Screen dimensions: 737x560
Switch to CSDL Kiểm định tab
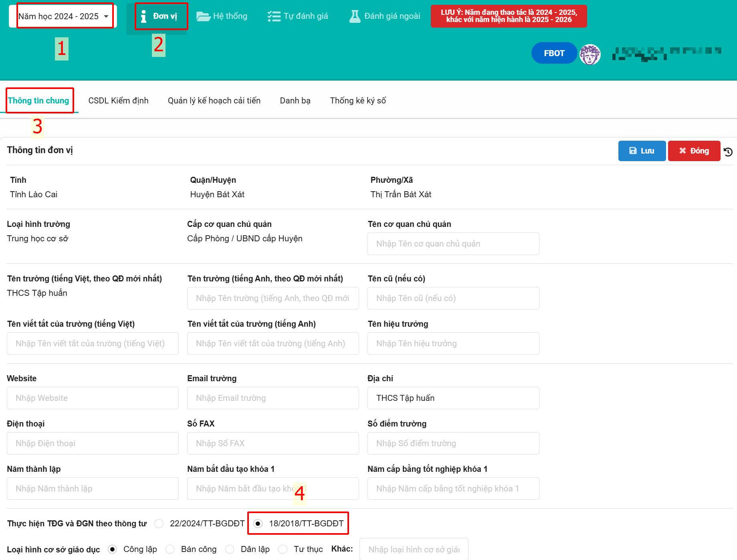[118, 101]
